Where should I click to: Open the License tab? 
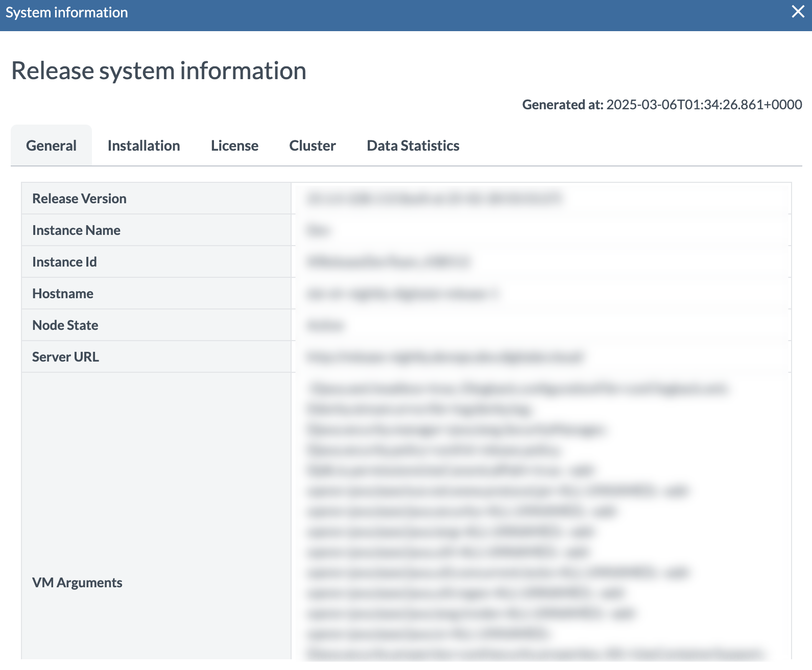tap(234, 146)
